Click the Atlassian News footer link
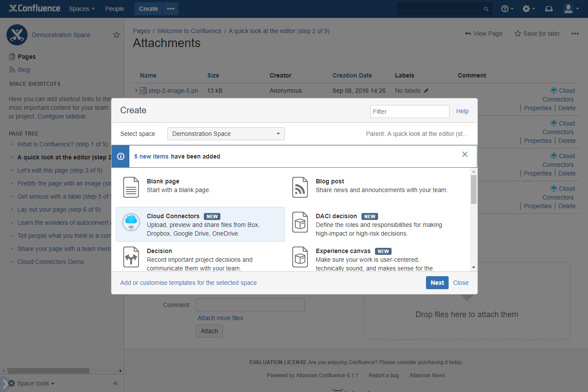The height and width of the screenshot is (392, 588). coord(427,375)
